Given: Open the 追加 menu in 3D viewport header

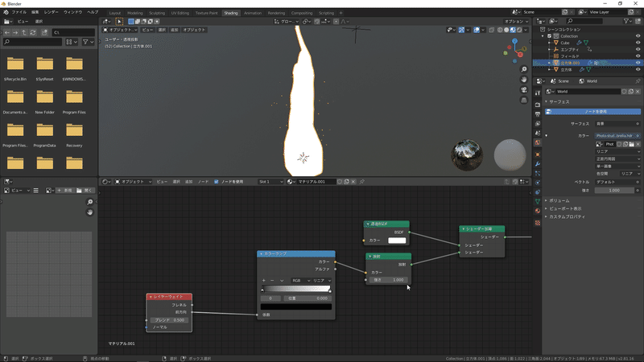Looking at the screenshot, I should [x=174, y=30].
